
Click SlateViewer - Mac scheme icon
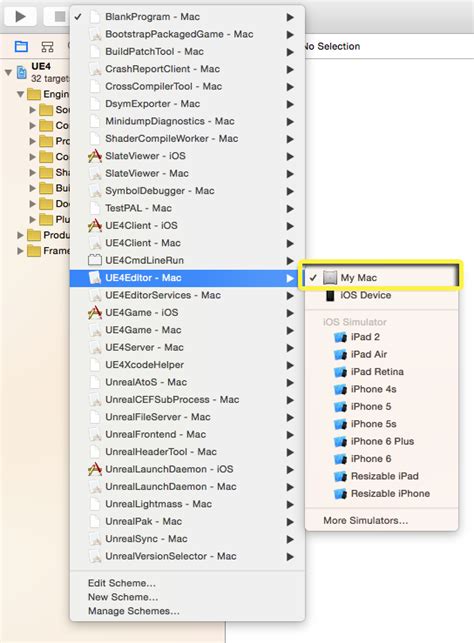[95, 173]
